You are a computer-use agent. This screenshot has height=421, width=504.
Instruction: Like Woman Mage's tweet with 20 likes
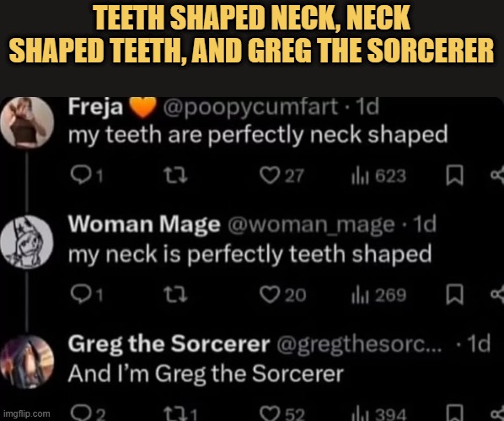(x=282, y=294)
